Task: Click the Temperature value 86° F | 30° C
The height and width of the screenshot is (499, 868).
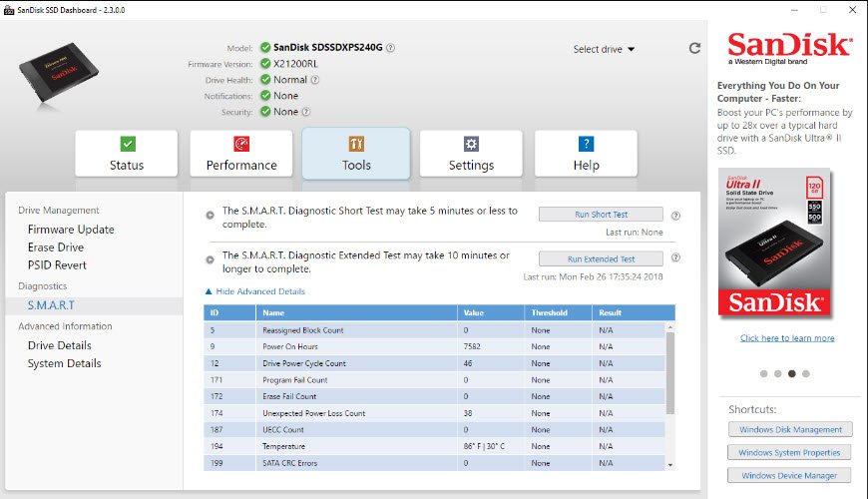Action: 484,446
